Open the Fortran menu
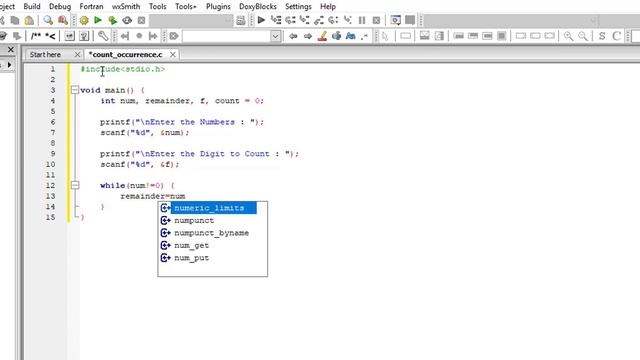 [x=91, y=7]
